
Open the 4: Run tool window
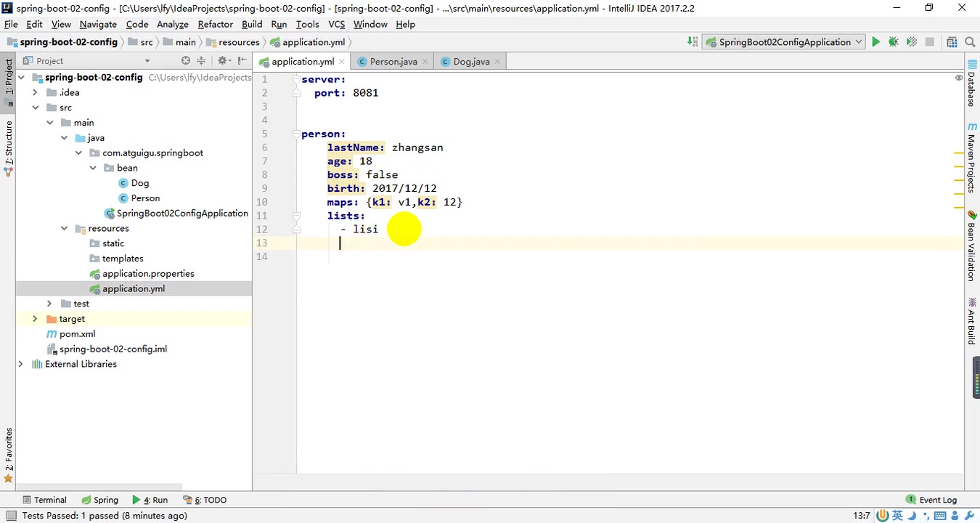click(x=150, y=500)
